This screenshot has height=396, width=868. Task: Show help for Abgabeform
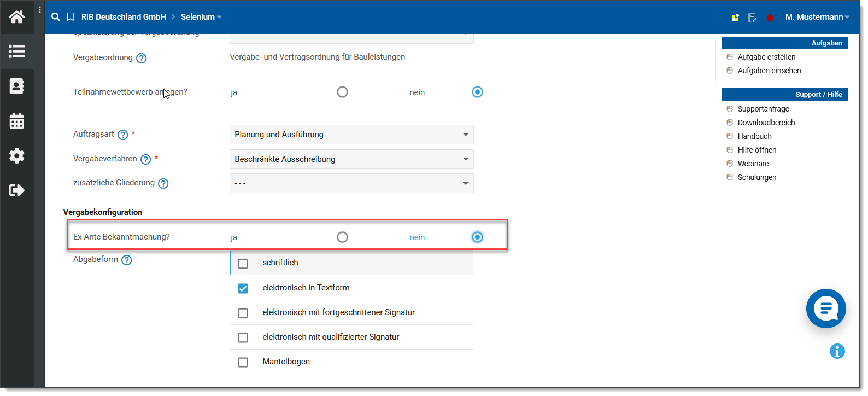coord(126,260)
